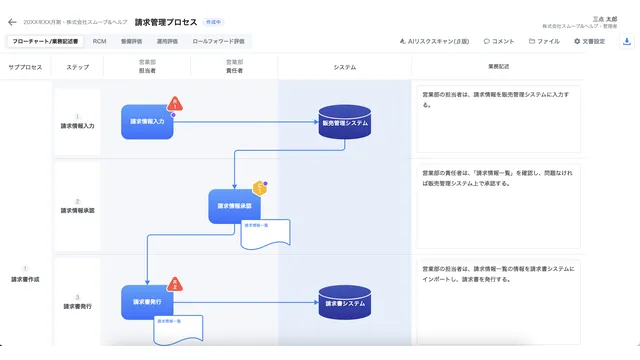Click the 営業部 責任者 column header
The width and height of the screenshot is (640, 360).
(234, 66)
